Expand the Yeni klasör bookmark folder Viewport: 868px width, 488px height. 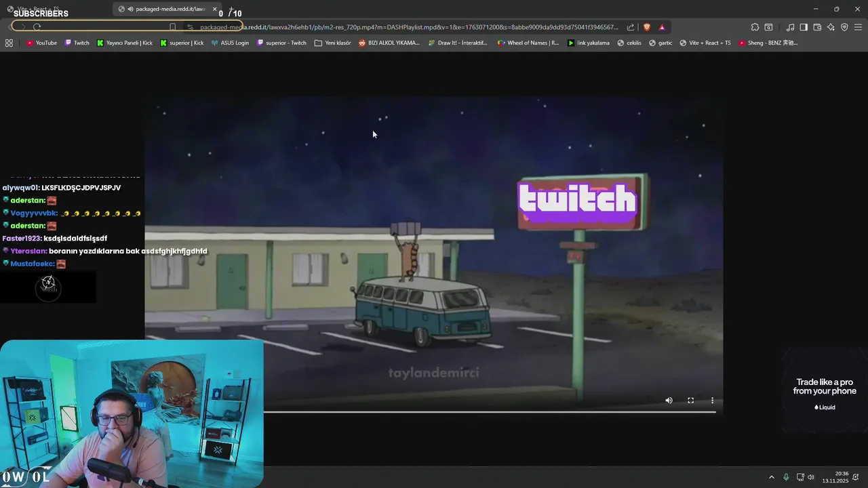332,43
